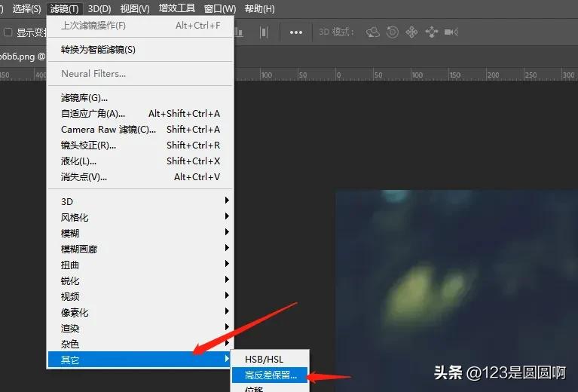Close the open 滤镜(T) menu

65,8
